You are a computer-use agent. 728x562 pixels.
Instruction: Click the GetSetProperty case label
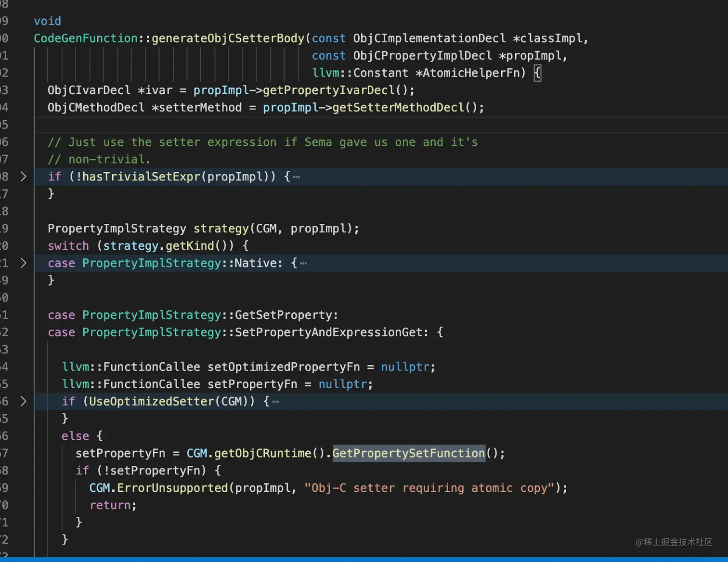pos(283,315)
